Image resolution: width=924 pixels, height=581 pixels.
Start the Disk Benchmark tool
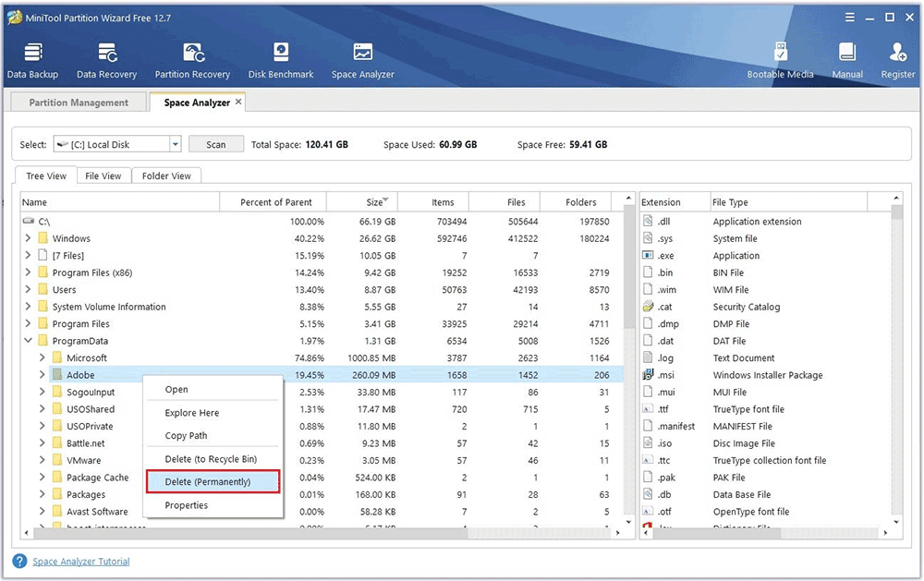pyautogui.click(x=281, y=60)
